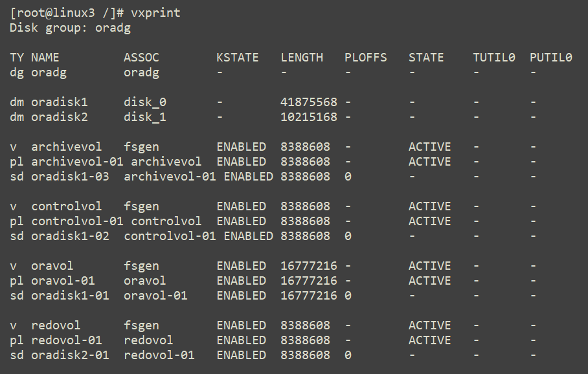Screen dimensions: 588x374
Task: Click the 41875568 length value
Action: 309,102
